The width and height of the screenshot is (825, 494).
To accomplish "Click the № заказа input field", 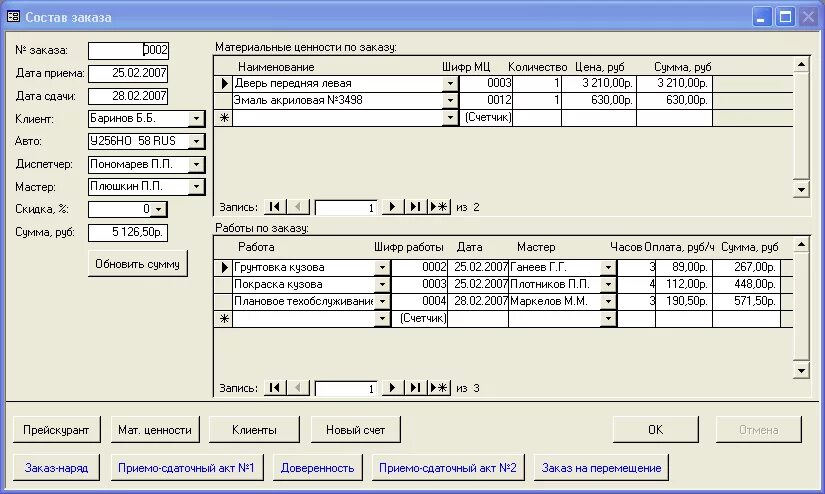I will (128, 51).
